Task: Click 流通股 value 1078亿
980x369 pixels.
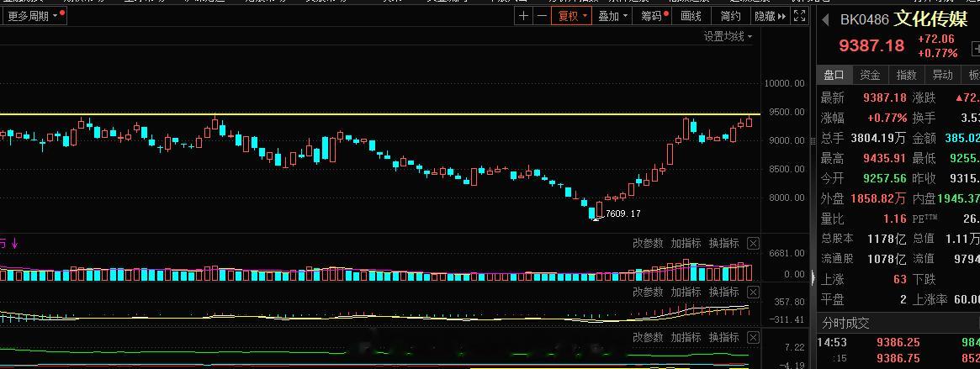Action: tap(887, 259)
